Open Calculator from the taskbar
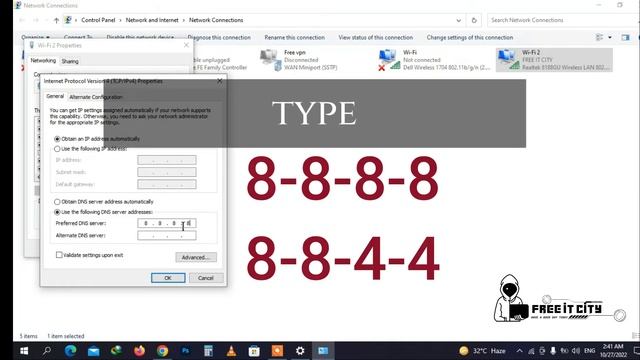The height and width of the screenshot is (360, 640). click(209, 351)
